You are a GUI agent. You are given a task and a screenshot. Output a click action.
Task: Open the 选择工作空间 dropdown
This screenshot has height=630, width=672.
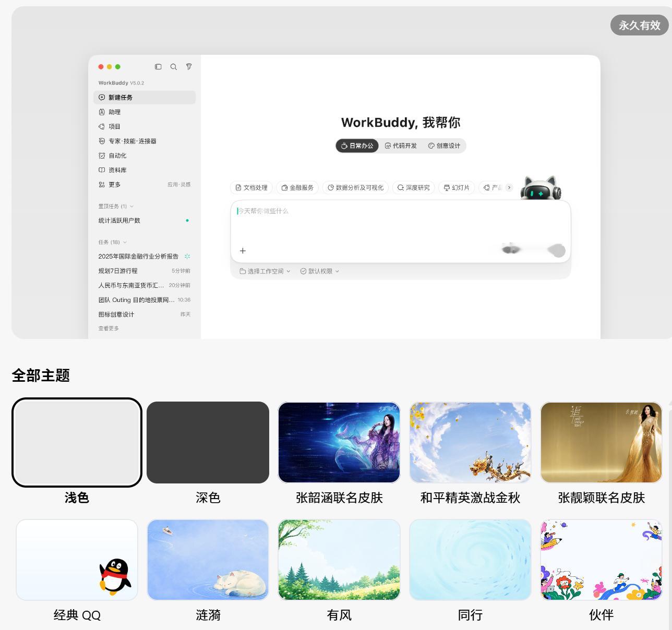[x=265, y=271]
